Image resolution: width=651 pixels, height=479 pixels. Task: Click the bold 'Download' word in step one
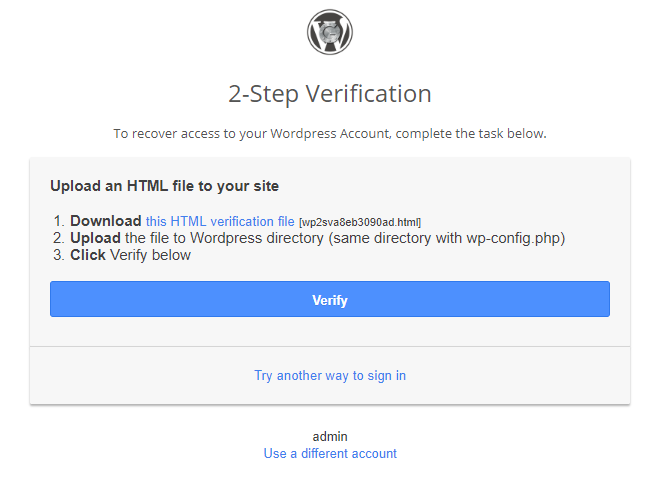pyautogui.click(x=106, y=221)
